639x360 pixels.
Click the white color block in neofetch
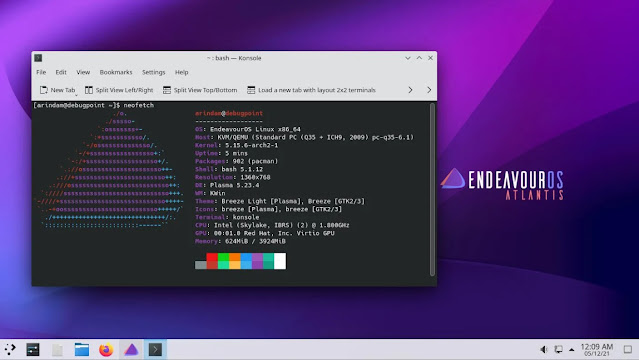tap(280, 261)
